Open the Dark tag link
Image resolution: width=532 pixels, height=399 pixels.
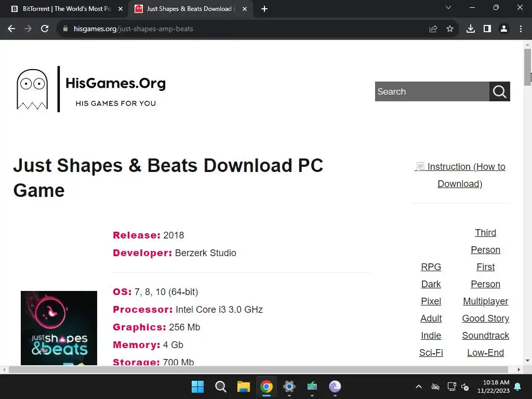[431, 284]
